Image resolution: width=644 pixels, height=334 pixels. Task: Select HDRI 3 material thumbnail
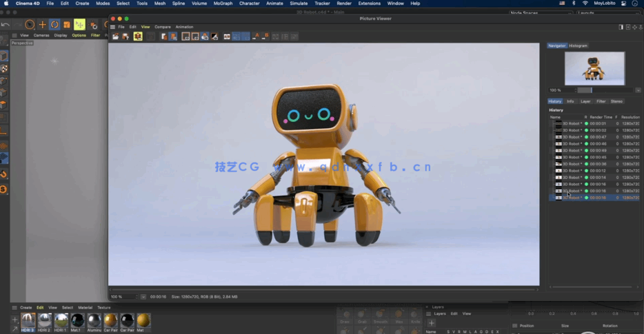(28, 322)
